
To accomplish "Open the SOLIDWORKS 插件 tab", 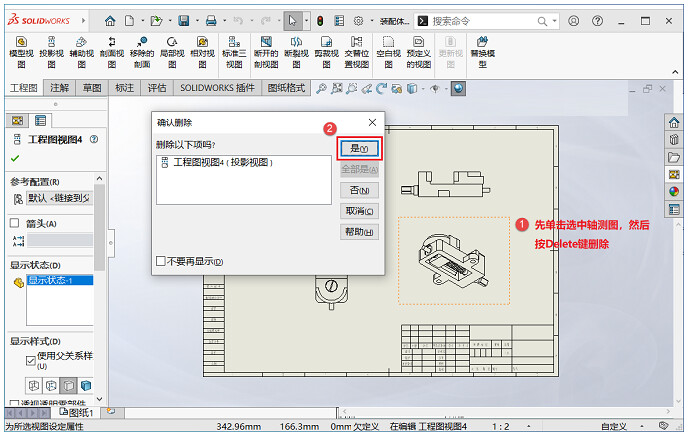I will coord(218,88).
